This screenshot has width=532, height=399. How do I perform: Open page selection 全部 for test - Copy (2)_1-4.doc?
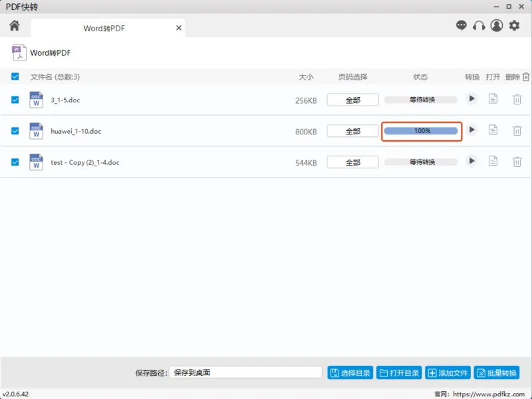(x=353, y=162)
